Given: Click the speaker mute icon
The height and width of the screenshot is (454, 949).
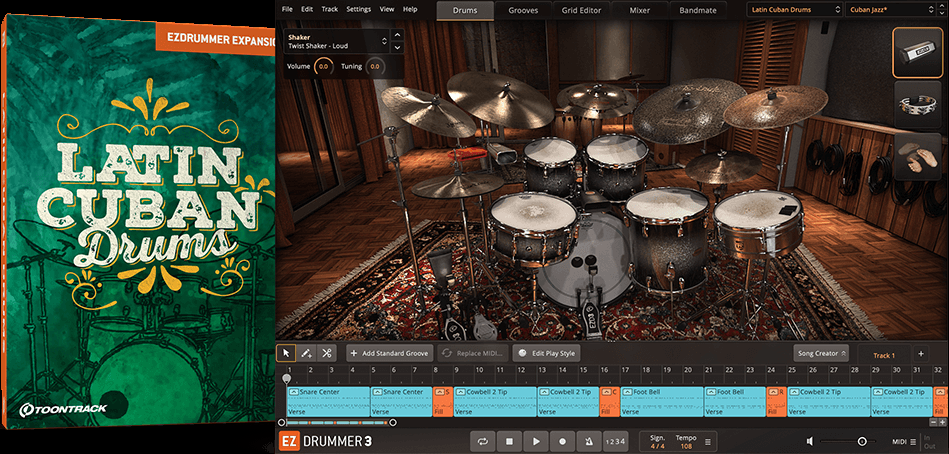Looking at the screenshot, I should 810,442.
